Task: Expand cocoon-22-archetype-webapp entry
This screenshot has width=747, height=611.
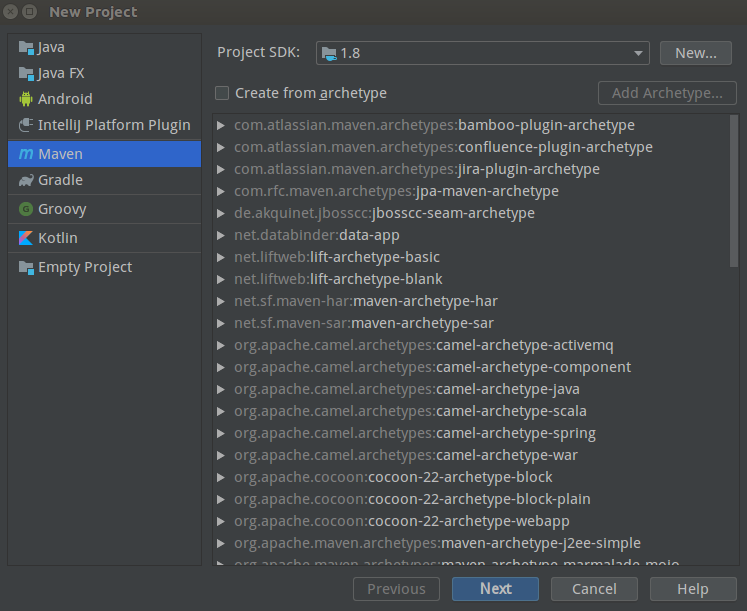Action: [221, 521]
